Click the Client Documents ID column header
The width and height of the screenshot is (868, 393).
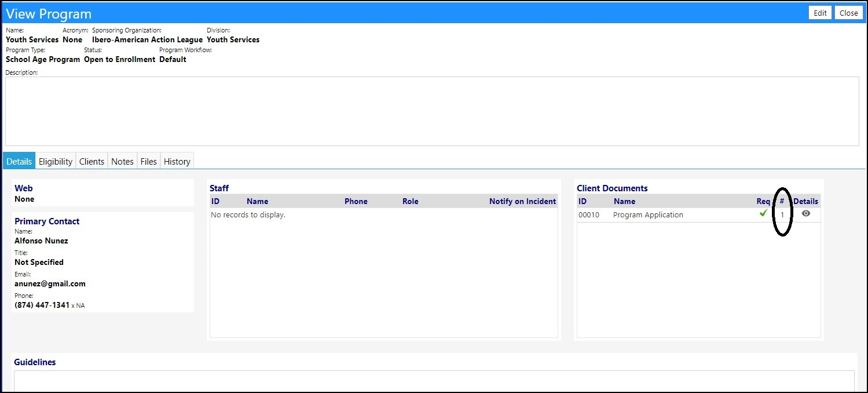pos(583,201)
